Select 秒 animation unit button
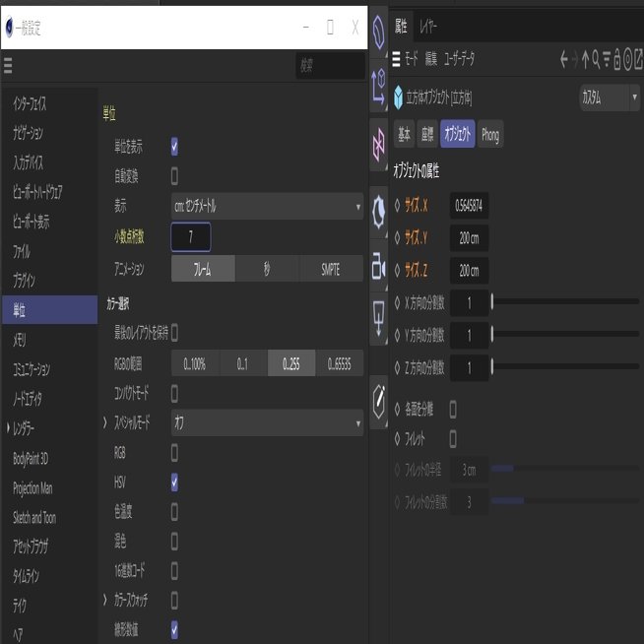Image resolution: width=644 pixels, height=644 pixels. (267, 269)
